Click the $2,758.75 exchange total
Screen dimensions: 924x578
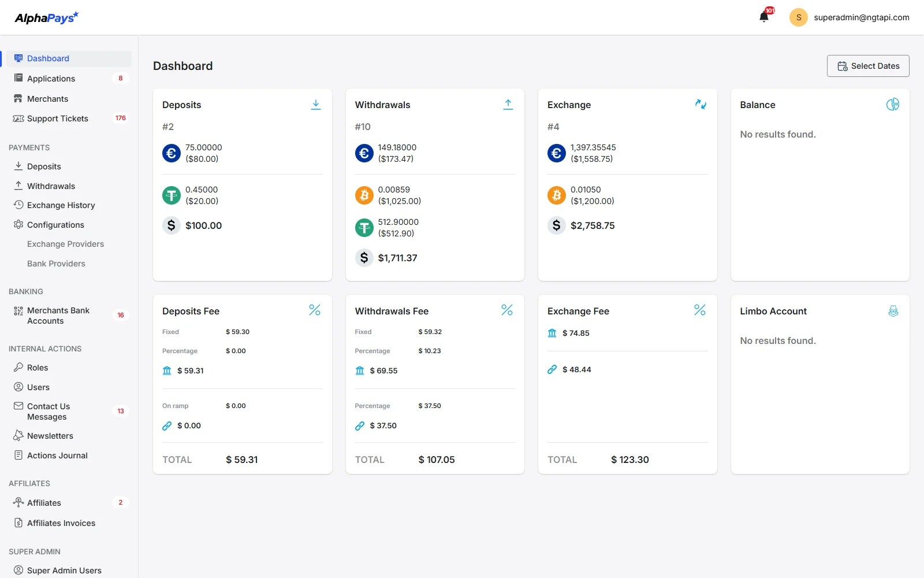593,225
